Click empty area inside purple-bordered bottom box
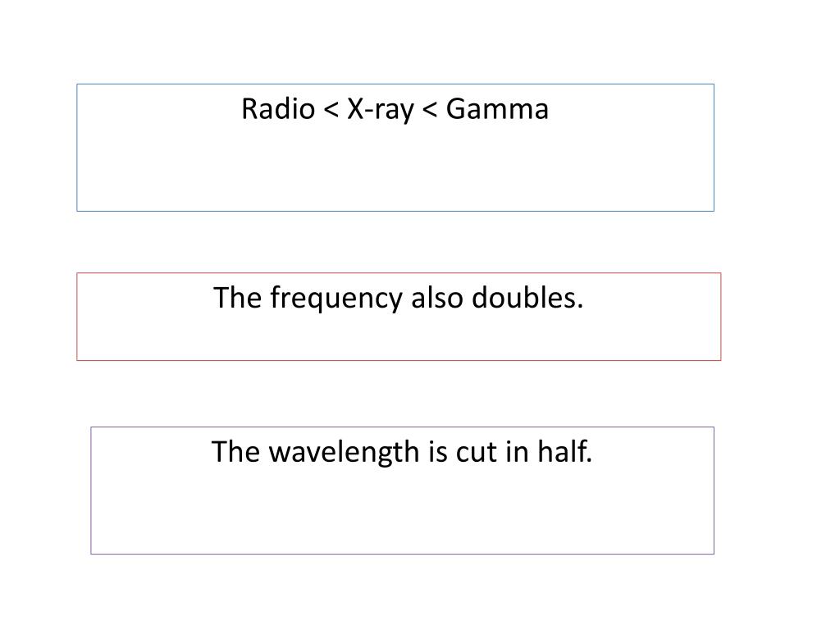Screen dimensions: 840x630 click(x=402, y=517)
